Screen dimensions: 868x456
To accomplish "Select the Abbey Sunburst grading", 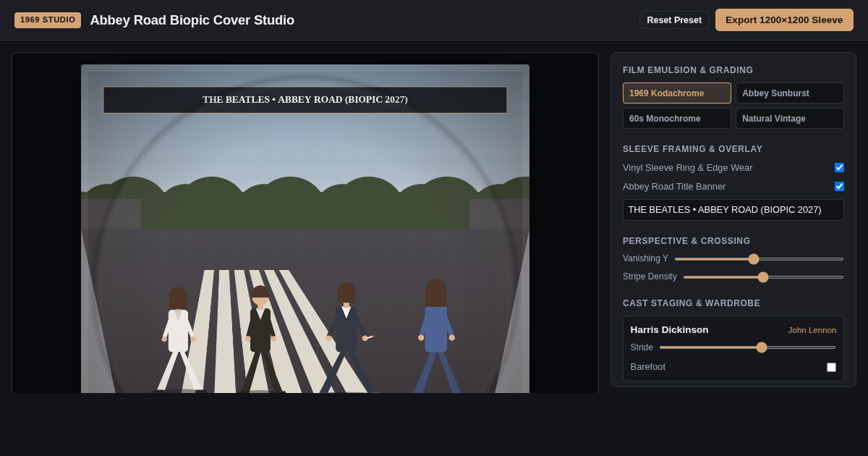I will pos(790,93).
